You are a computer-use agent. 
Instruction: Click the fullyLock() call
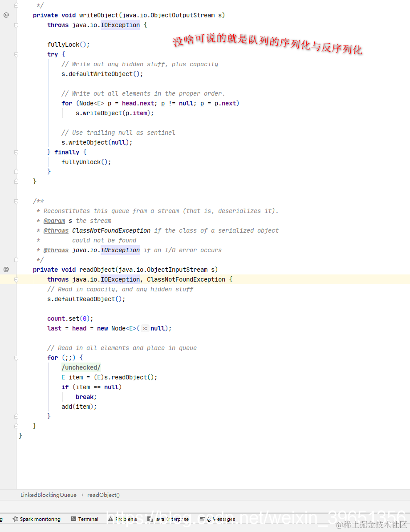[x=68, y=44]
